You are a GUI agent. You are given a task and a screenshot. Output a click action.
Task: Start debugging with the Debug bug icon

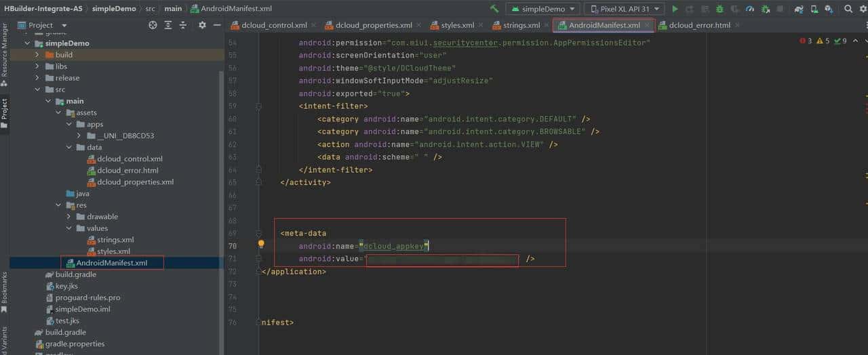coord(719,9)
